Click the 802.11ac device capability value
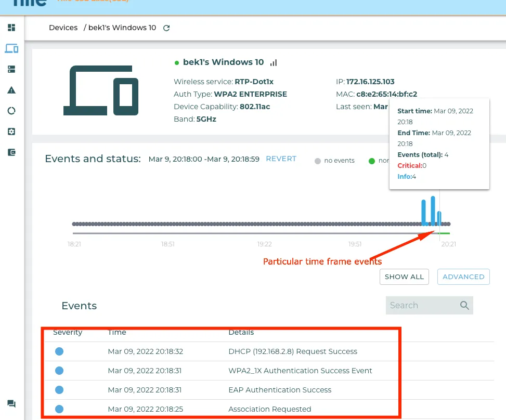The height and width of the screenshot is (420, 506). tap(255, 107)
